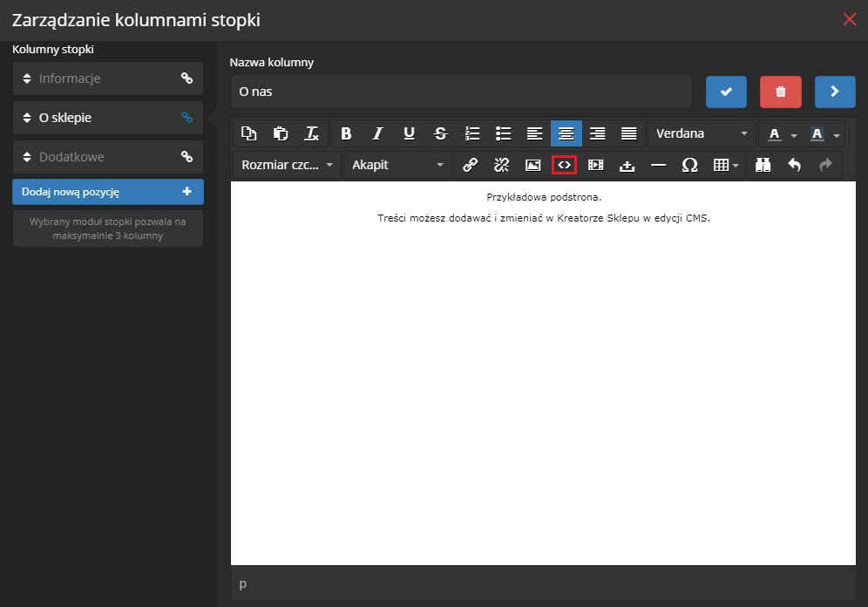Click the link icon next to O sklepie

187,118
